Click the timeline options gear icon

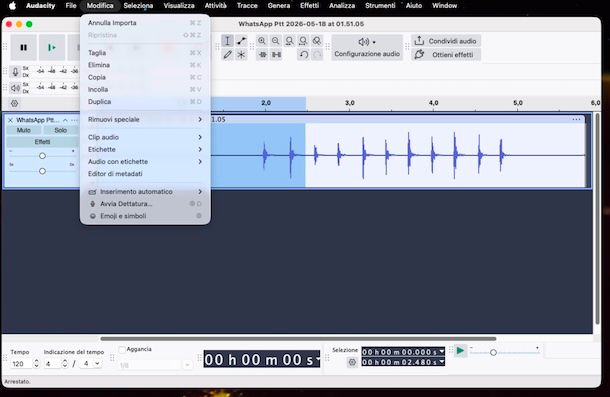(14, 104)
